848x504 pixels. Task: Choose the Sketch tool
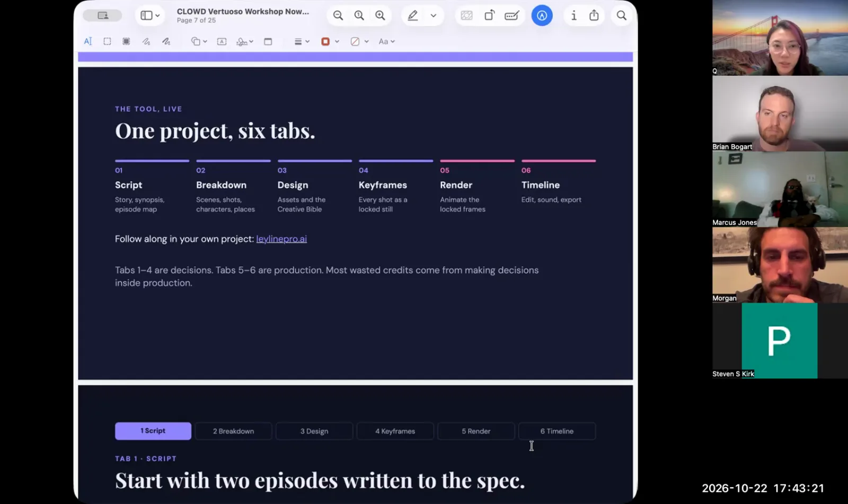click(146, 41)
